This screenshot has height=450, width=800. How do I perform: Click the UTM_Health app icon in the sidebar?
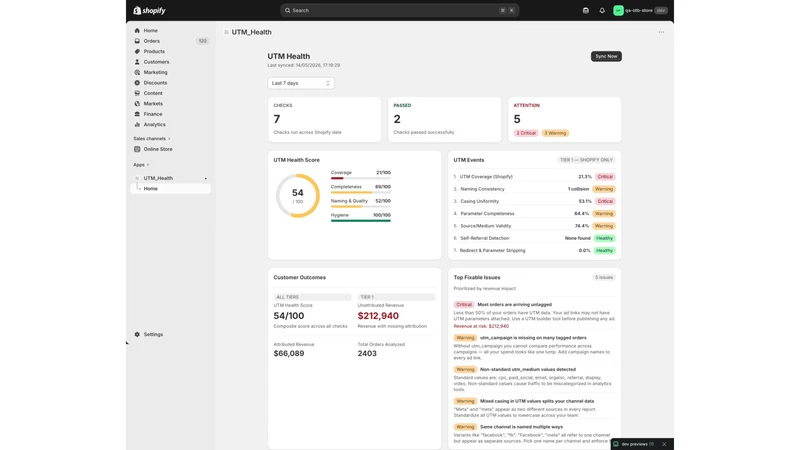coord(137,178)
